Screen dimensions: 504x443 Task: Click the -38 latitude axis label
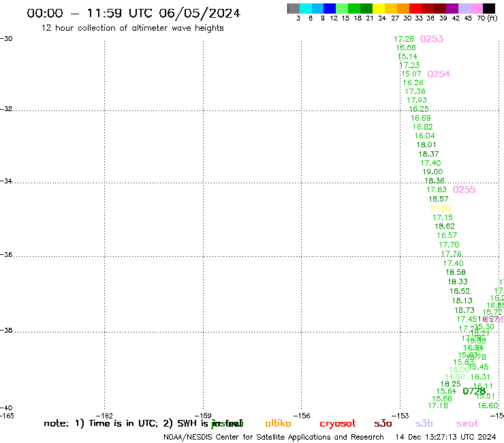pyautogui.click(x=6, y=330)
